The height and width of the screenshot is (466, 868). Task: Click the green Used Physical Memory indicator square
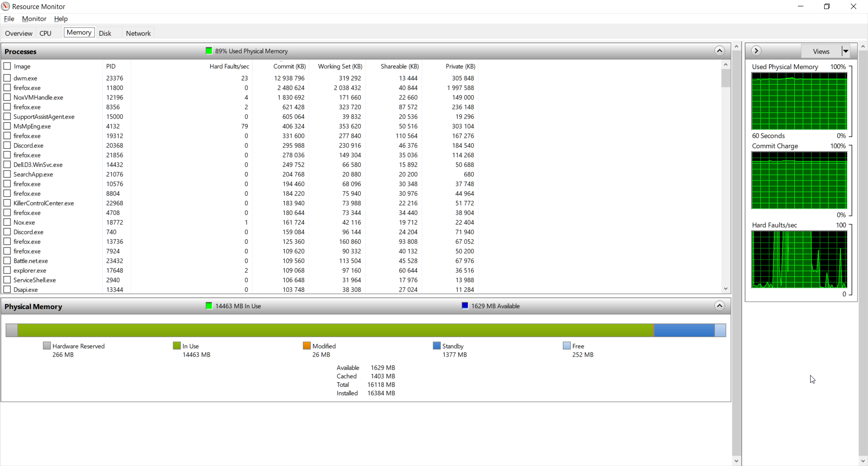(x=209, y=51)
